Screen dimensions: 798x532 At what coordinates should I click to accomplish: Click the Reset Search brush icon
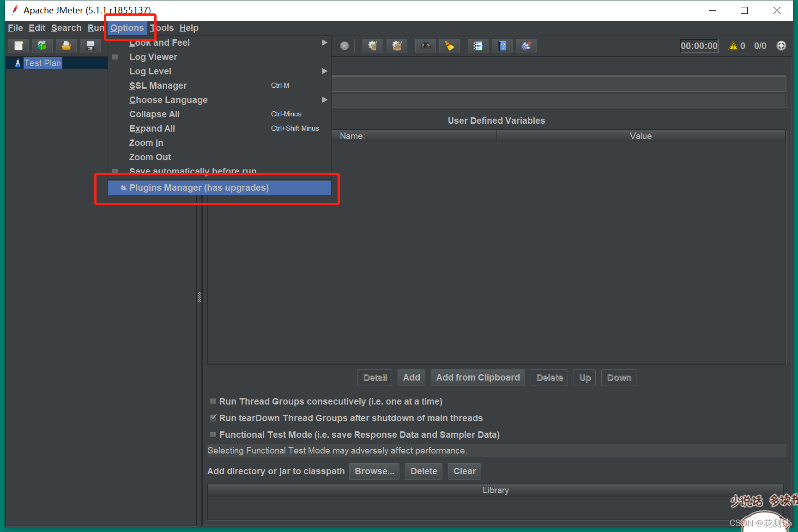click(449, 46)
